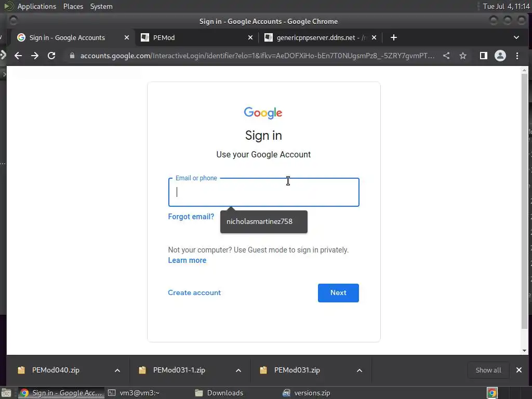Open the side panel icon in the toolbar

[484, 56]
